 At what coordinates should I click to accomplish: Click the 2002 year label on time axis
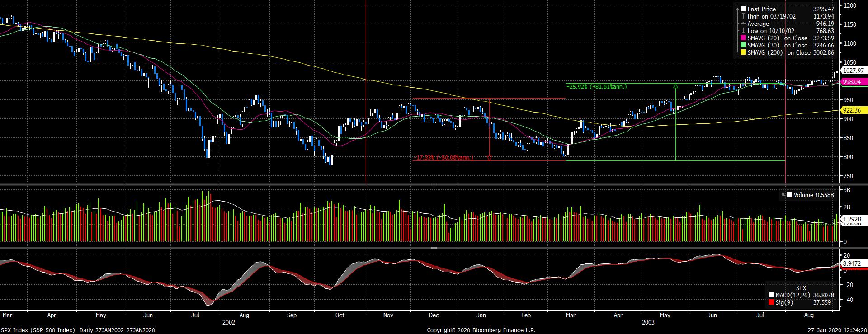point(229,322)
